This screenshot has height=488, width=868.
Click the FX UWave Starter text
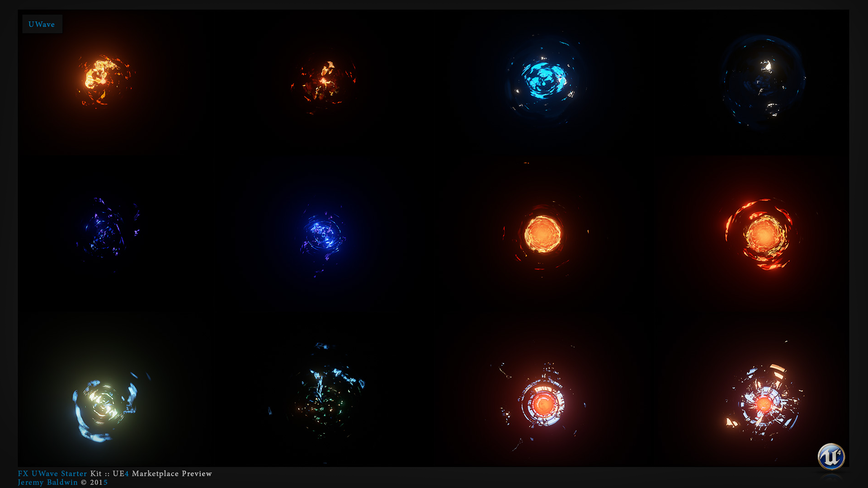[x=52, y=474]
